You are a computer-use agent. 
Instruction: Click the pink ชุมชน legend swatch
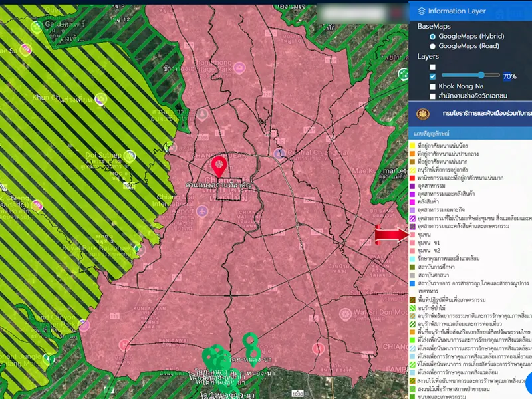[412, 235]
